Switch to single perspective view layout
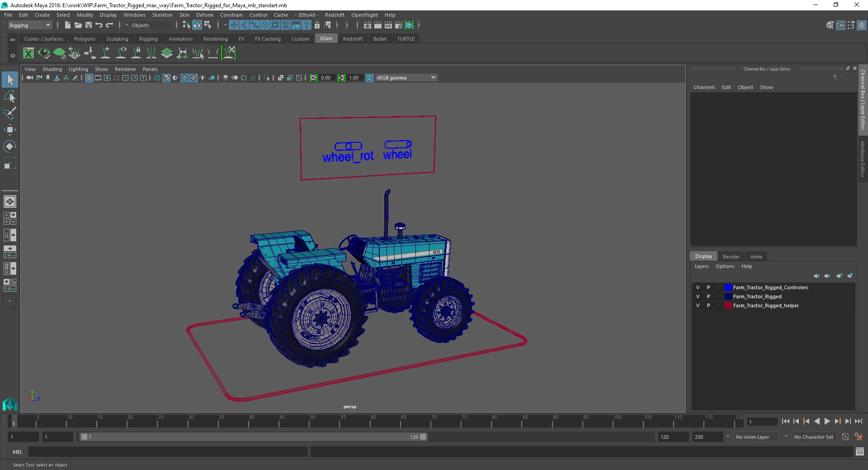 pyautogui.click(x=10, y=202)
